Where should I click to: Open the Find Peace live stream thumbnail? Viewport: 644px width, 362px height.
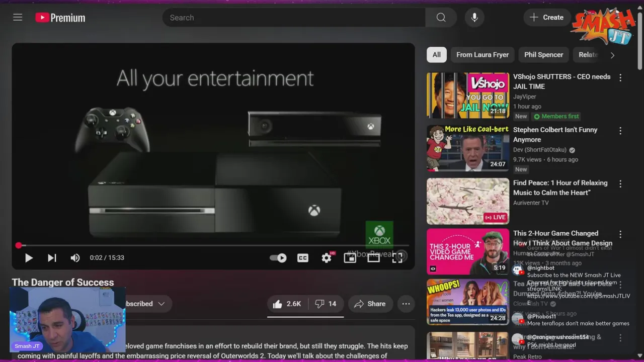coord(468,201)
